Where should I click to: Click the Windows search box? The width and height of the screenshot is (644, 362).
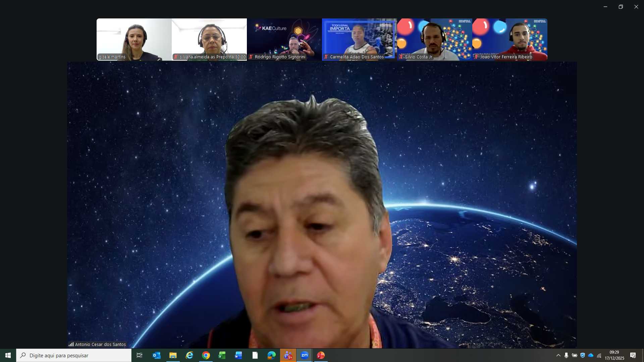click(x=74, y=355)
